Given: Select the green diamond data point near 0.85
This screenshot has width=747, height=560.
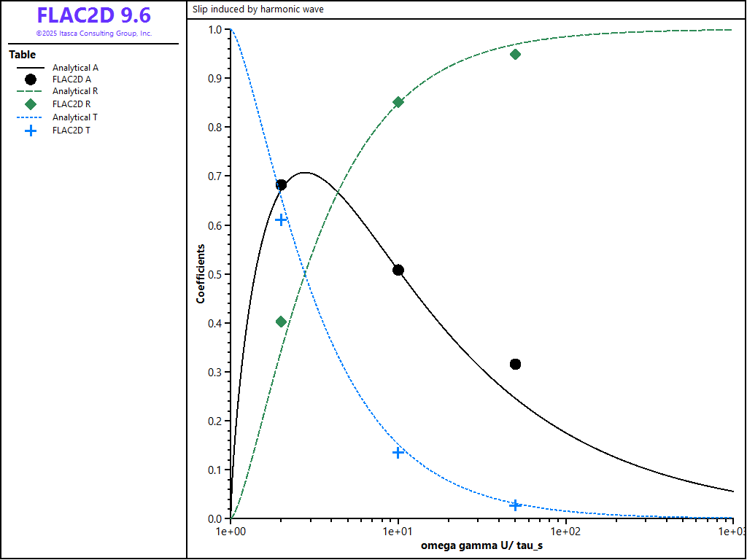Looking at the screenshot, I should (x=398, y=102).
